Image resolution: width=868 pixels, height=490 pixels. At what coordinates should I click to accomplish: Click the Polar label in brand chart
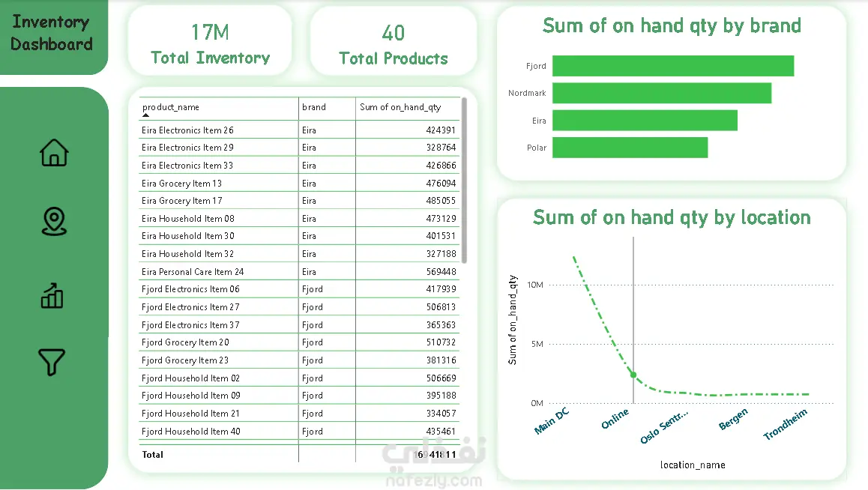537,148
